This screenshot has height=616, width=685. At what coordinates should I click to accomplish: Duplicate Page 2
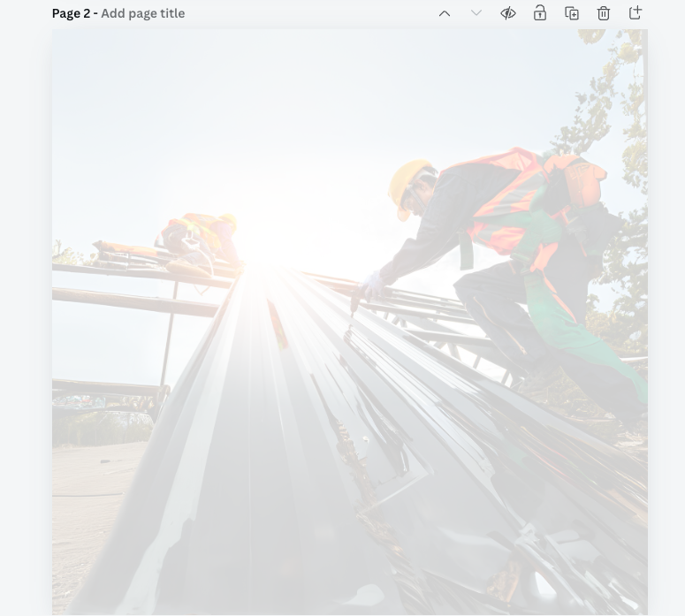[x=572, y=13]
